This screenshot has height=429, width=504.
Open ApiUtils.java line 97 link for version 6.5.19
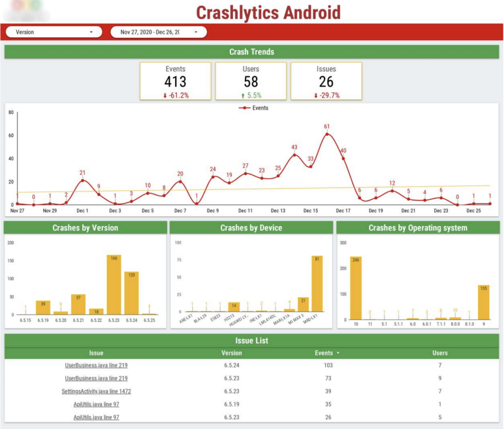pos(96,404)
